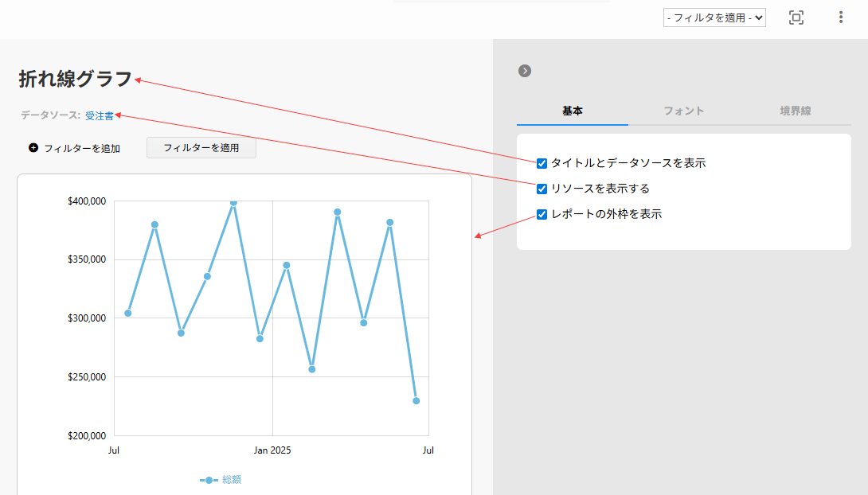Click the highest data point near $400,000
Image resolution: width=868 pixels, height=495 pixels.
pyautogui.click(x=233, y=202)
